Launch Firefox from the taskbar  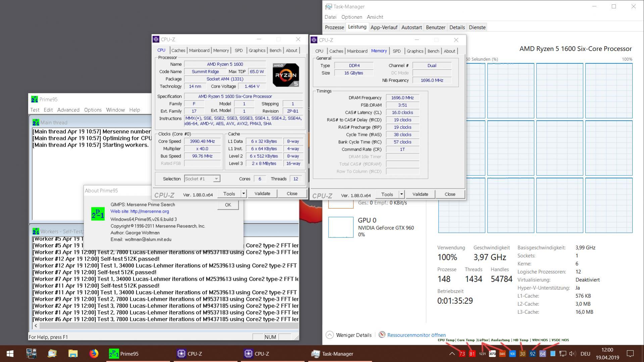[x=94, y=354]
